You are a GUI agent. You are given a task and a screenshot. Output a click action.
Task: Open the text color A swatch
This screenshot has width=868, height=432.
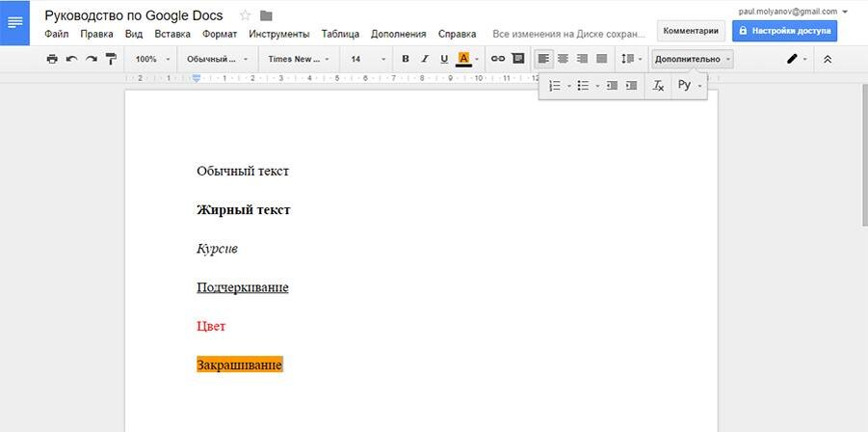tap(464, 59)
